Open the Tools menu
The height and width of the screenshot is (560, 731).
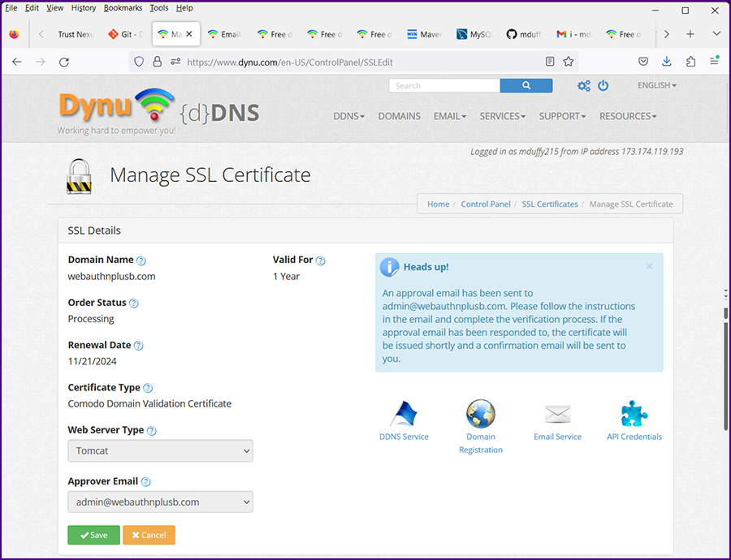click(x=158, y=8)
